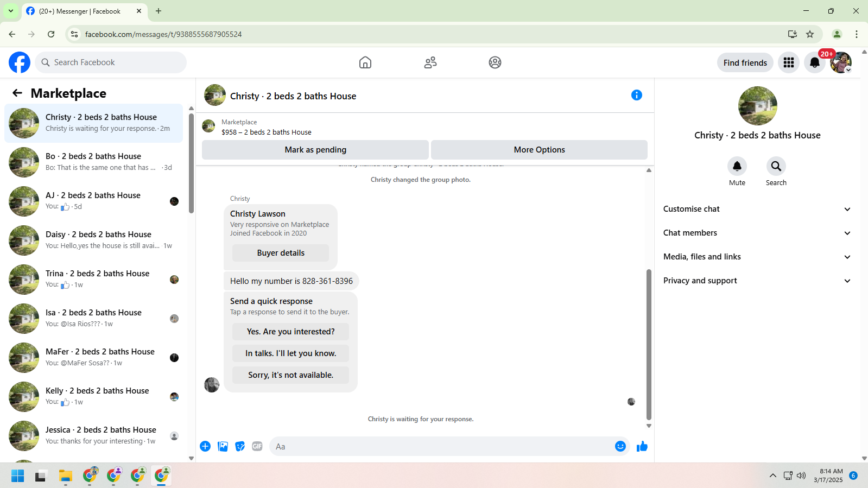Open the Facebook home logo

coord(20,62)
